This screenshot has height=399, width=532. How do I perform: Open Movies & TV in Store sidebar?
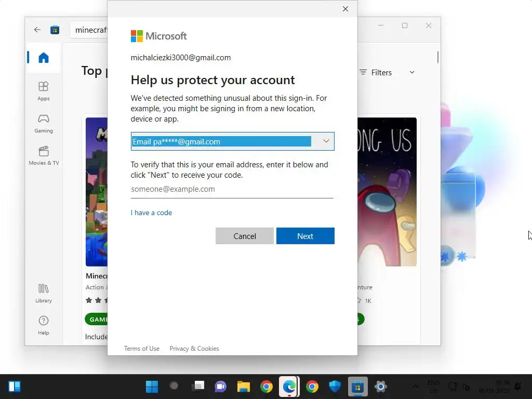(44, 156)
